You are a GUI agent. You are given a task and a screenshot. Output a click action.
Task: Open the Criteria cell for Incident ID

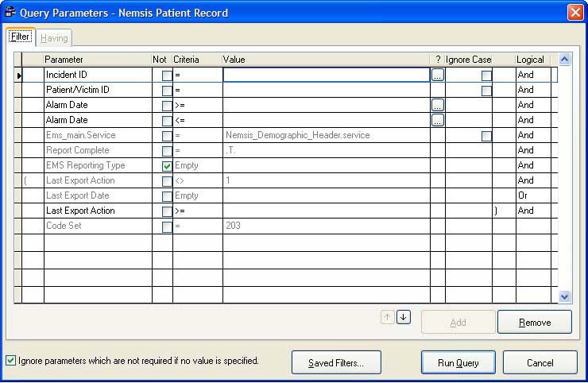click(x=198, y=75)
